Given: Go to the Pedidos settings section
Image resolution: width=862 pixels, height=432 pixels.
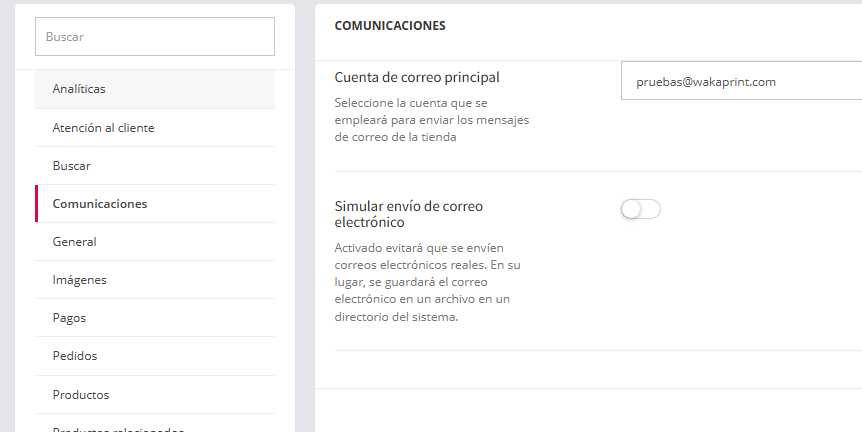Looking at the screenshot, I should coord(75,356).
